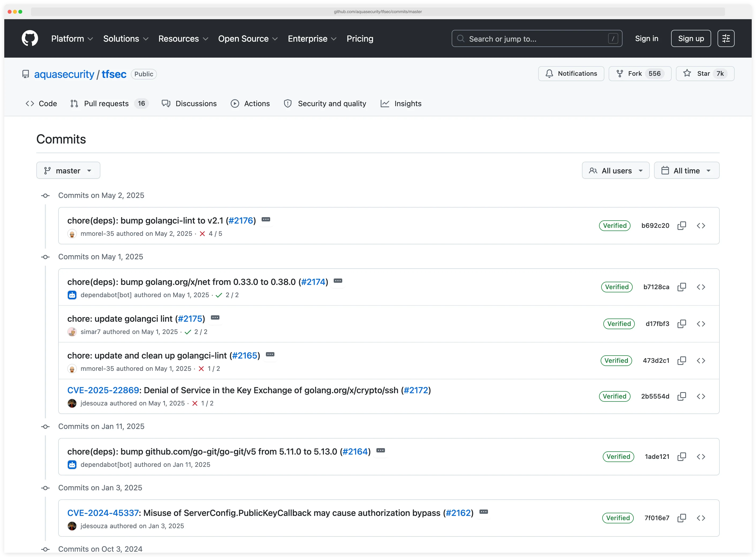Copy full SHA for commit 1ade121
The image size is (756, 557).
coord(682,456)
